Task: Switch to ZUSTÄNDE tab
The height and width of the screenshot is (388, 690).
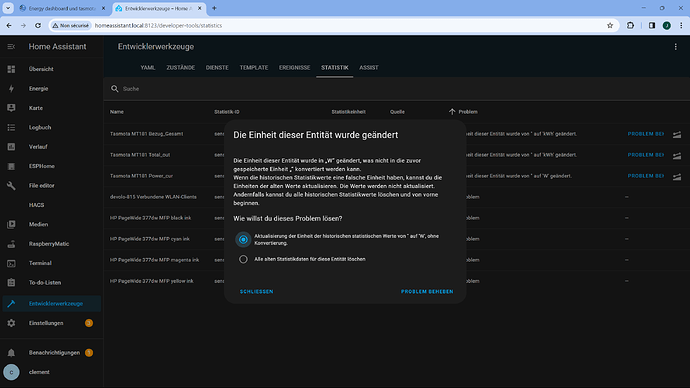Action: tap(180, 68)
